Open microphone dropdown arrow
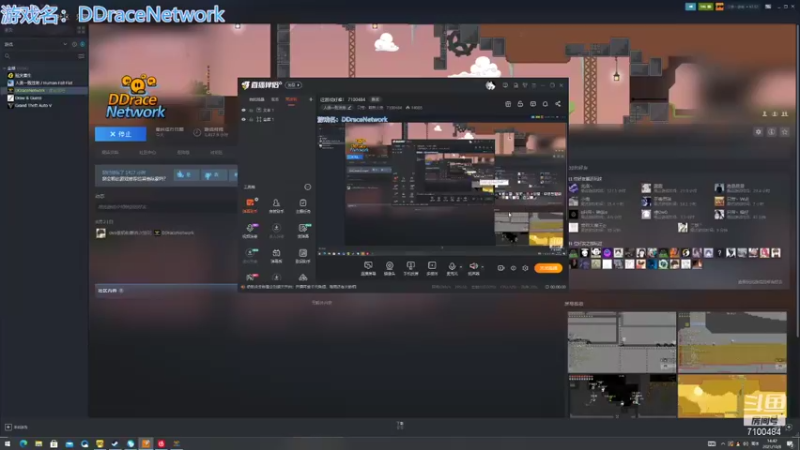The height and width of the screenshot is (450, 800). click(460, 267)
